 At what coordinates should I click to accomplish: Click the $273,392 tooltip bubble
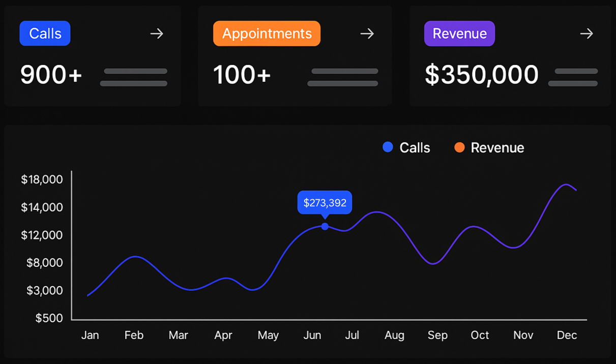(325, 203)
